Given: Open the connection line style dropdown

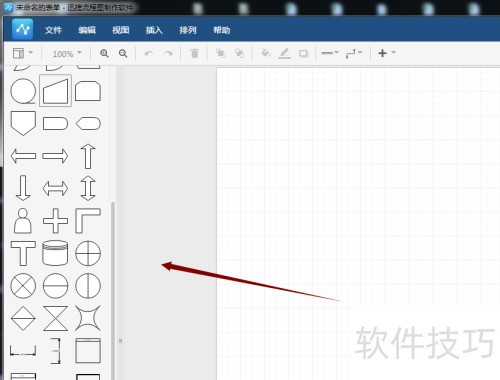Looking at the screenshot, I should click(330, 53).
